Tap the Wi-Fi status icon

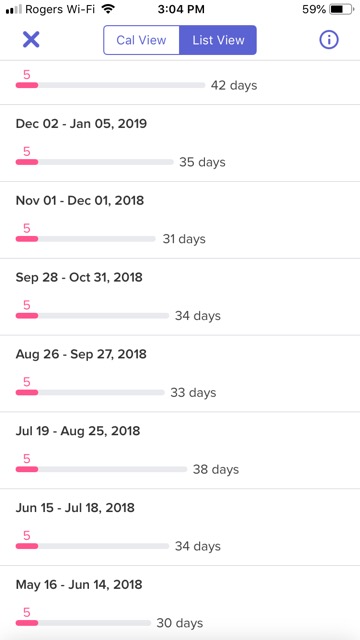pyautogui.click(x=108, y=9)
